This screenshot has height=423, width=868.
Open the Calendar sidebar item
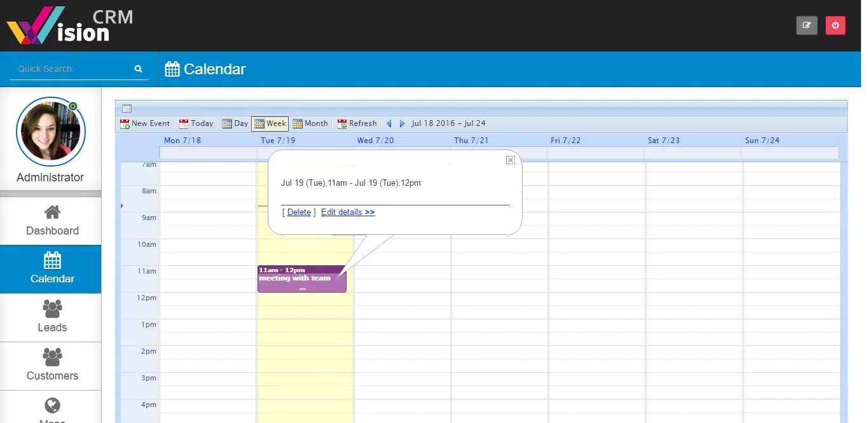[x=51, y=269]
